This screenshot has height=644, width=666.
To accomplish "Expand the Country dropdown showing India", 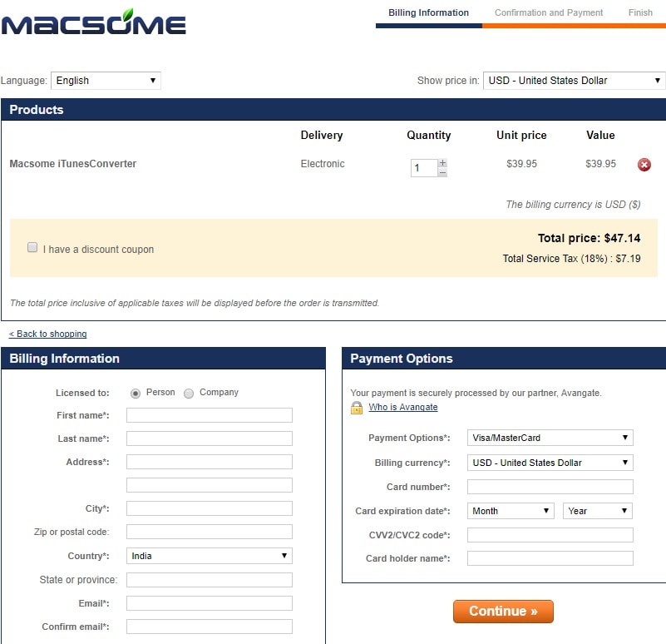I will (210, 556).
